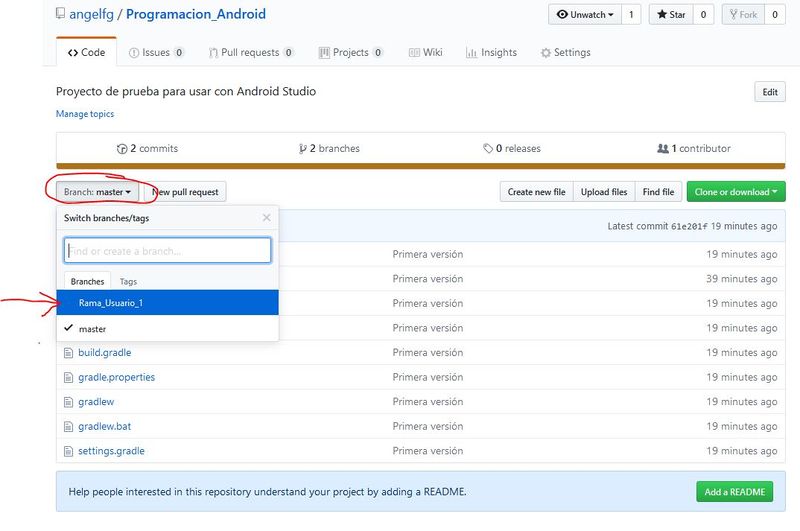Open the Primera versión commit for build.gradle
The height and width of the screenshot is (531, 800).
tap(428, 352)
